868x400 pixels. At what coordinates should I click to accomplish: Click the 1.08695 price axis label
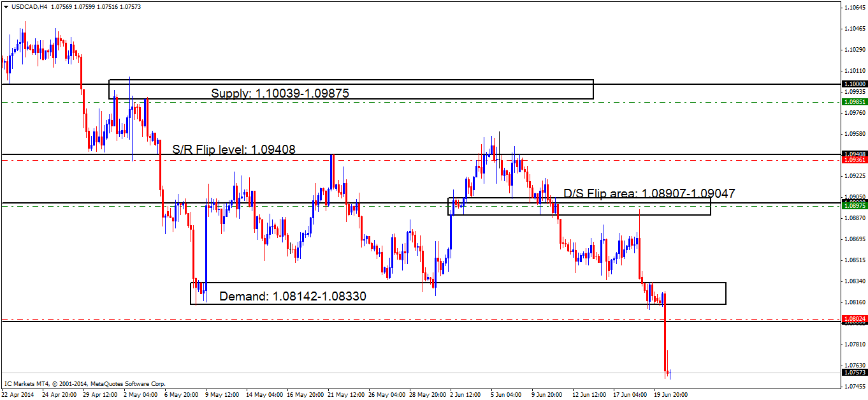pyautogui.click(x=855, y=239)
